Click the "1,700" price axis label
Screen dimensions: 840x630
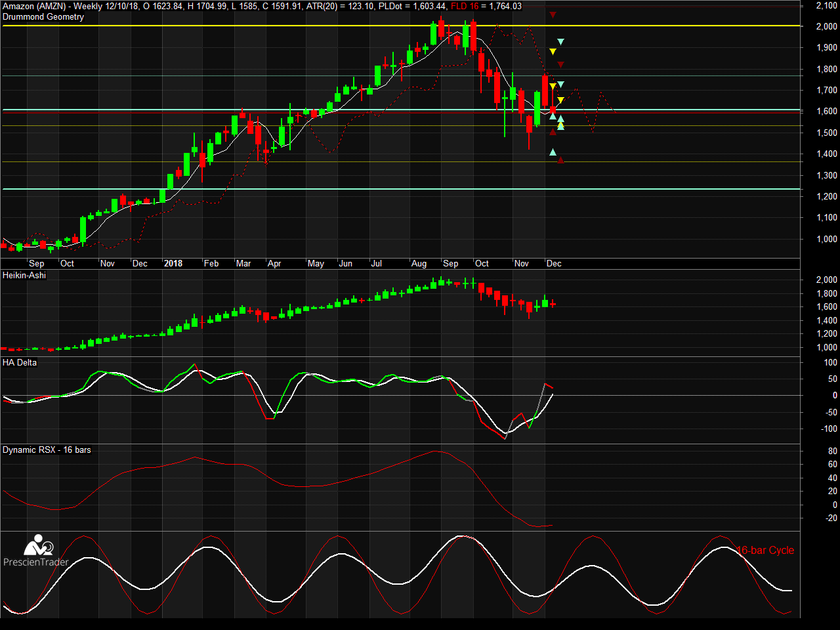pos(827,91)
